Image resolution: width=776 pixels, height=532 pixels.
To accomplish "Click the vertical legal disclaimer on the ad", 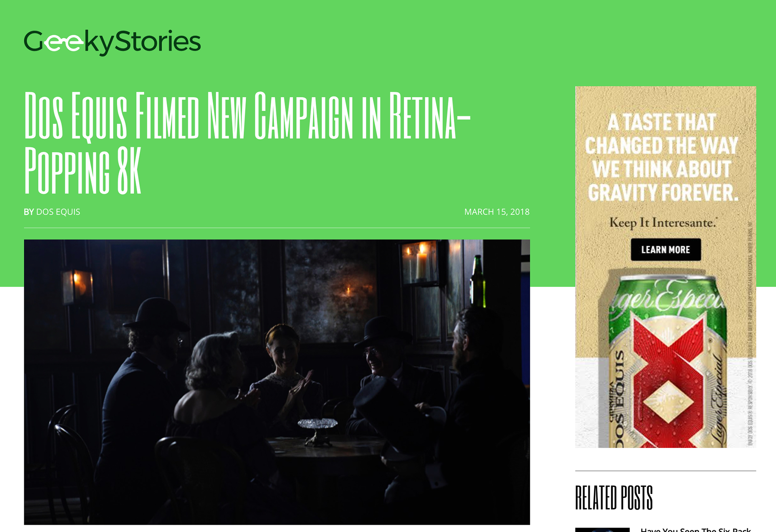I will click(750, 333).
